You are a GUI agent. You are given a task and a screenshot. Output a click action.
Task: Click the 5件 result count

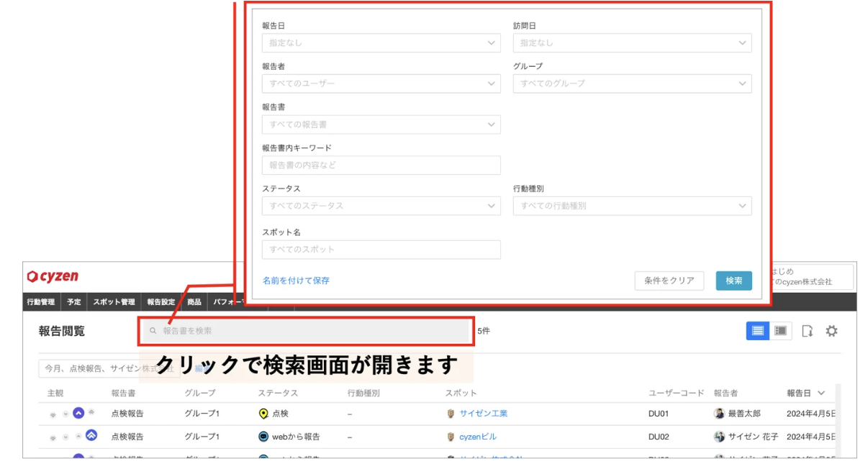(484, 331)
